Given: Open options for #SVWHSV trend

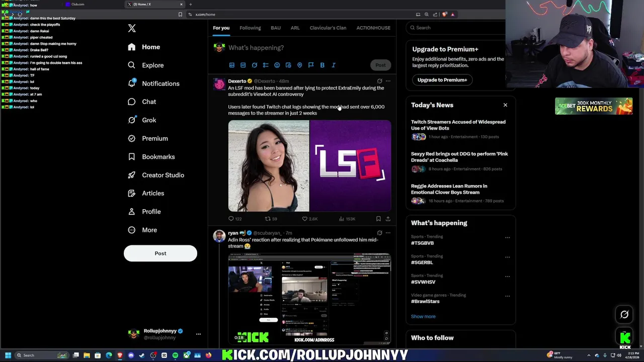Looking at the screenshot, I should (x=507, y=277).
